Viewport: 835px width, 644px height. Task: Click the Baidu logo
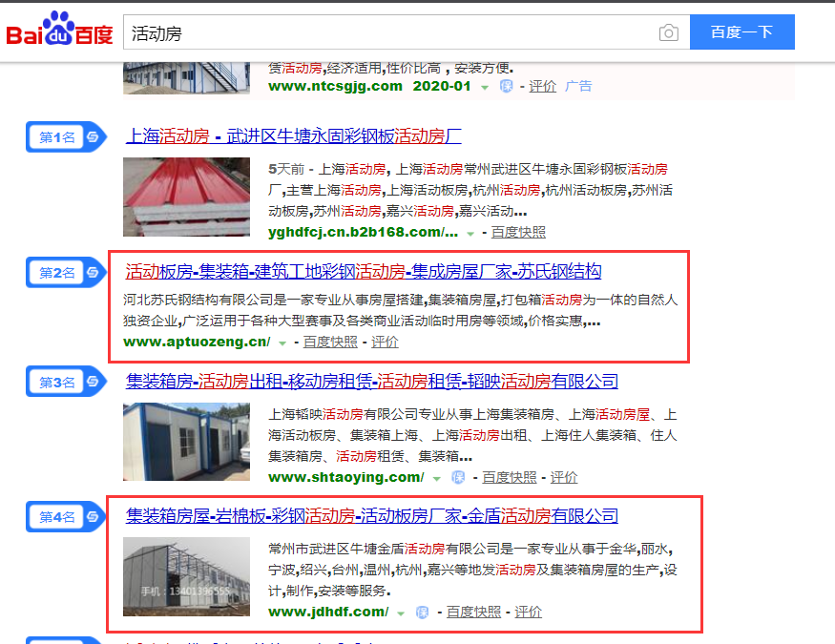(x=59, y=29)
